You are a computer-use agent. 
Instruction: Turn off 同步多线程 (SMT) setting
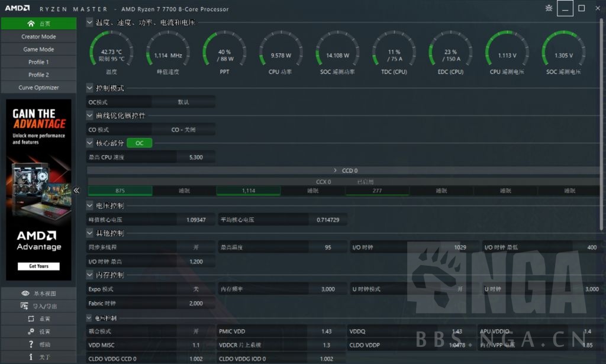pos(196,246)
